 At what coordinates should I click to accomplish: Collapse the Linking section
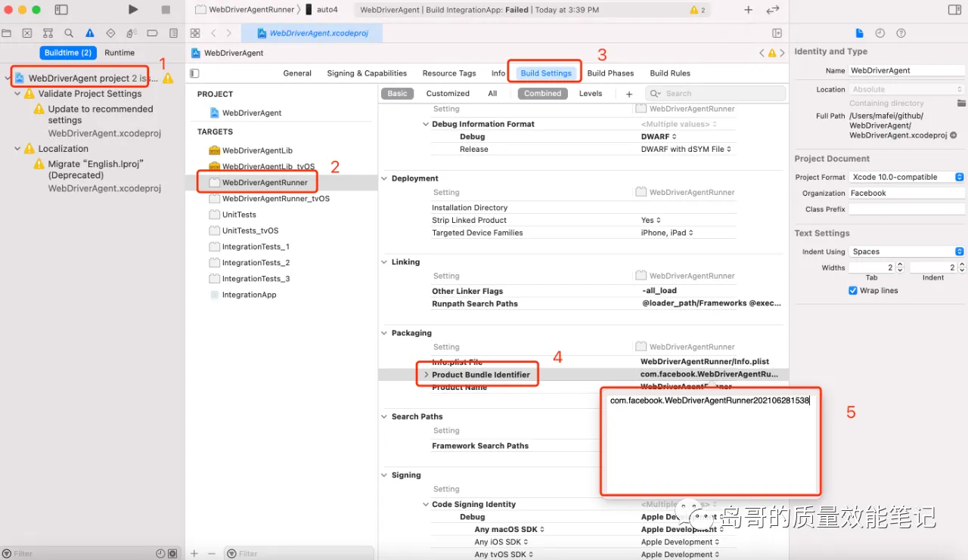(x=384, y=262)
